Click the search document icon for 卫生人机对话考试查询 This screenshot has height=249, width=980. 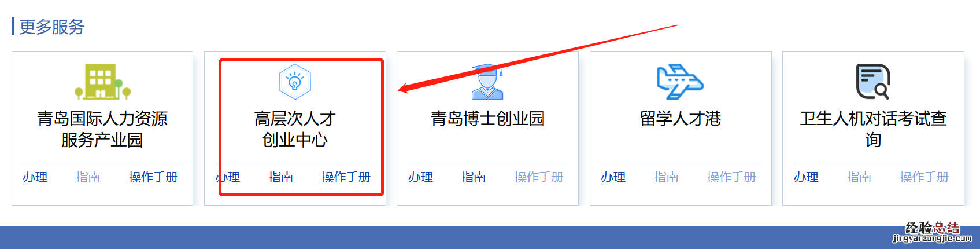point(873,82)
